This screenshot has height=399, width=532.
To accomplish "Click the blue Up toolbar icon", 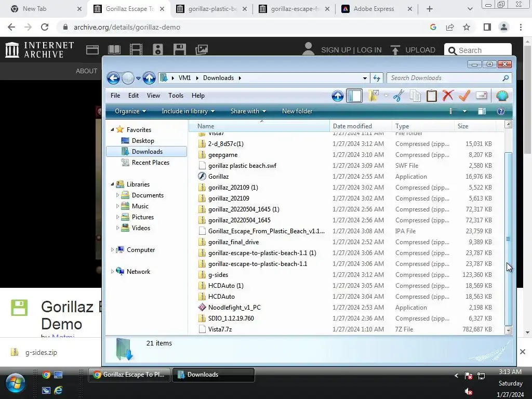I will [x=338, y=96].
